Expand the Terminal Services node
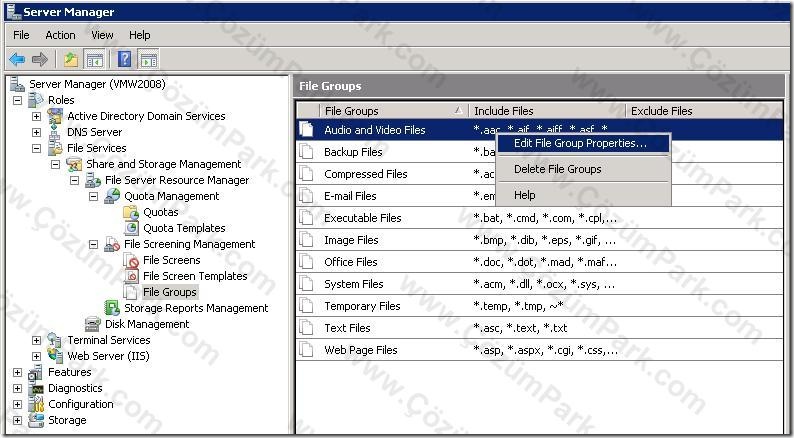Image resolution: width=794 pixels, height=438 pixels. coord(36,340)
